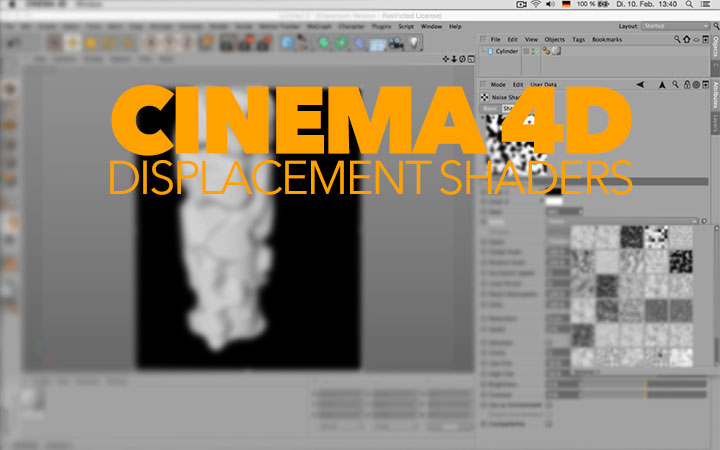Viewport: 720px width, 450px height.
Task: Add a Light using the bulb icon
Action: pyautogui.click(x=414, y=43)
